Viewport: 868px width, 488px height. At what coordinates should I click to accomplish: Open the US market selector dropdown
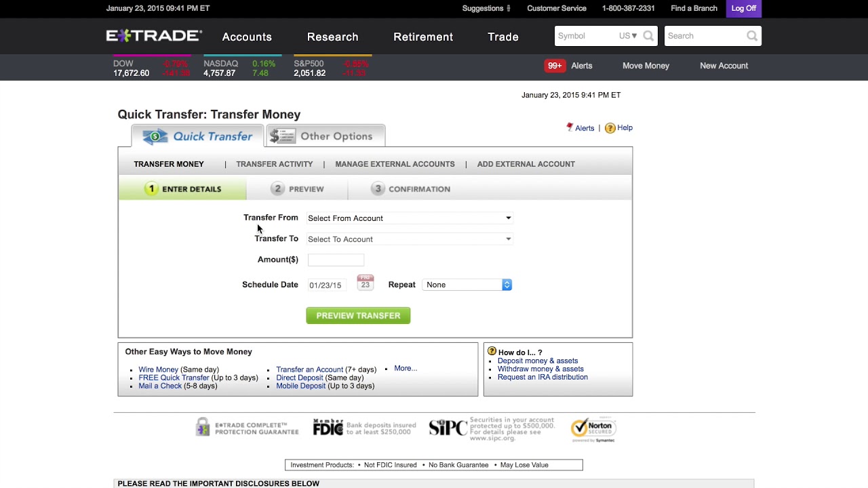coord(628,36)
